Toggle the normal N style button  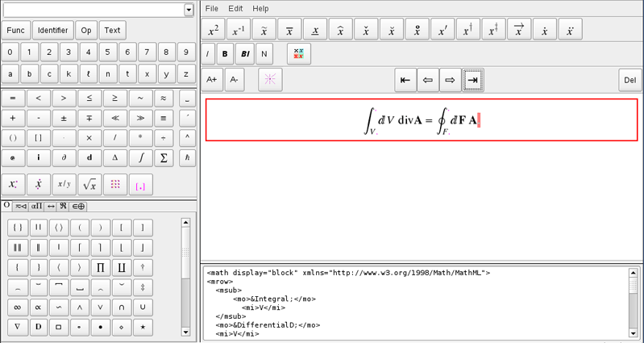click(264, 54)
